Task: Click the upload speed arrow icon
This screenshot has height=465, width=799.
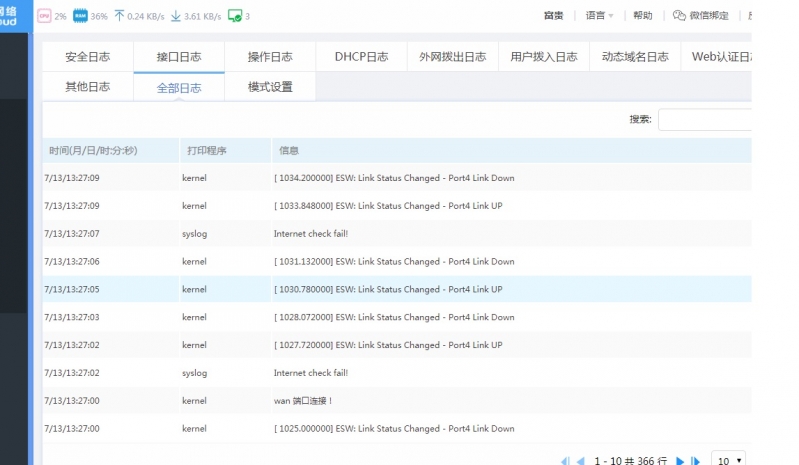Action: pos(119,16)
